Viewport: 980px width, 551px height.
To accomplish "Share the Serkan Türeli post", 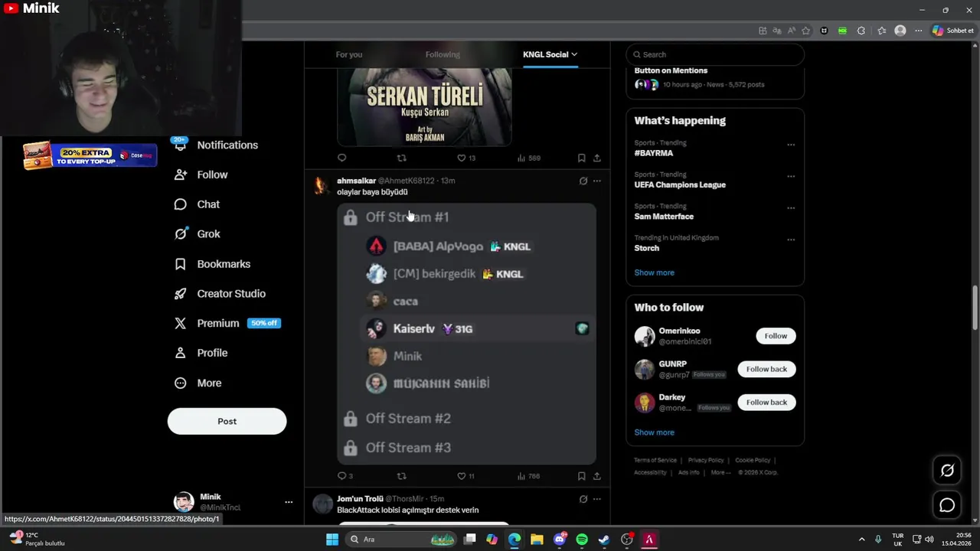I will [597, 158].
